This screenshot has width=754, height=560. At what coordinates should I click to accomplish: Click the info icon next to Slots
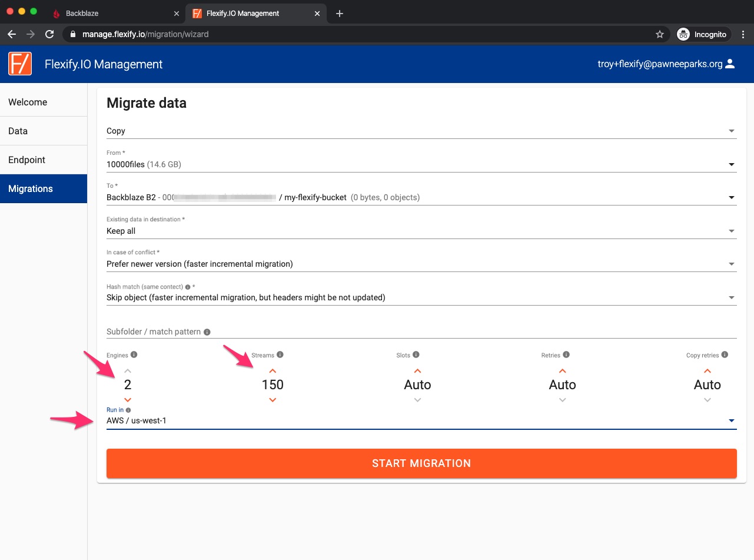click(416, 354)
